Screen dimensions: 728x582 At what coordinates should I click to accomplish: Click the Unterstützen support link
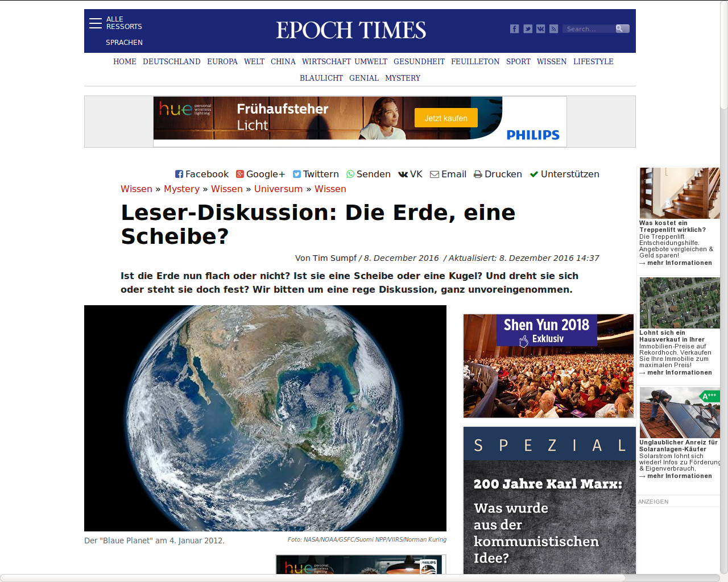pos(564,174)
